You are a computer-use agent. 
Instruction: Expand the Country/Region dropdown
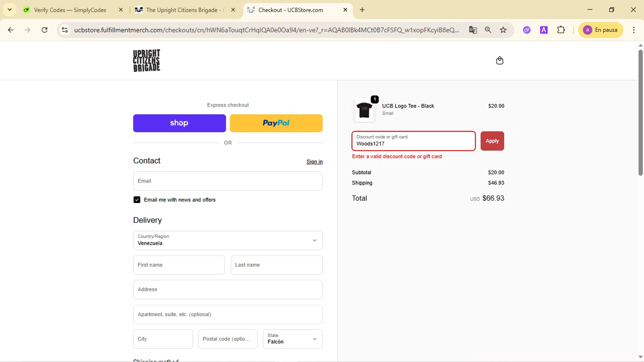point(228,240)
